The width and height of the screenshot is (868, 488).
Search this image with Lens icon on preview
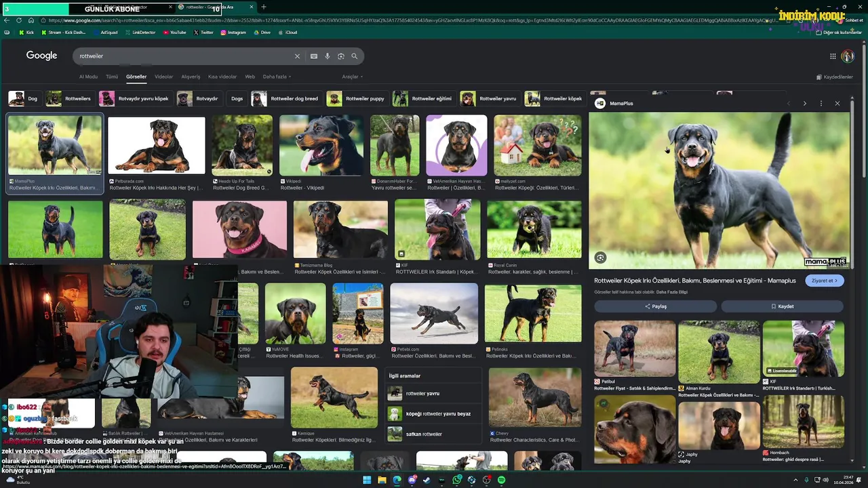pyautogui.click(x=600, y=258)
